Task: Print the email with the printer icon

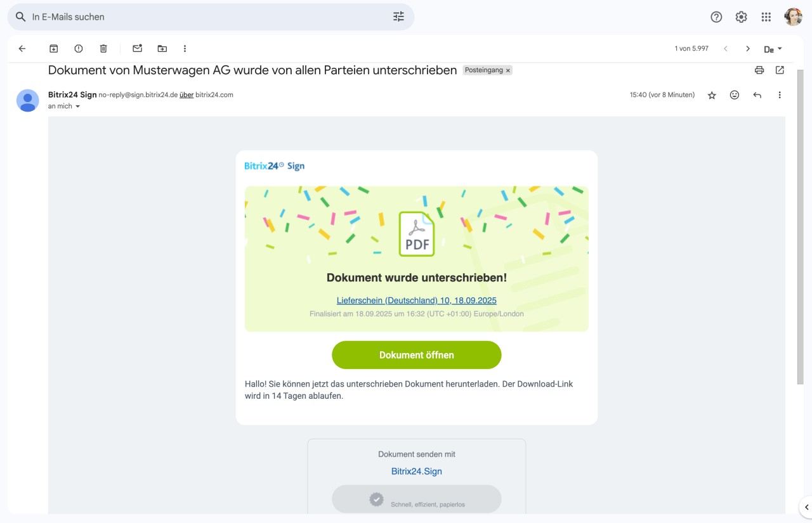Action: coord(759,70)
